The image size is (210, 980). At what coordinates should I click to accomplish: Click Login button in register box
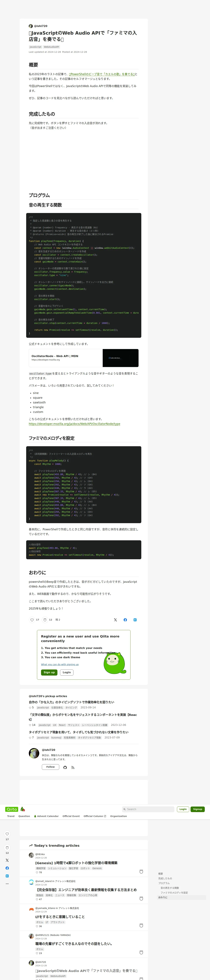coord(67,672)
